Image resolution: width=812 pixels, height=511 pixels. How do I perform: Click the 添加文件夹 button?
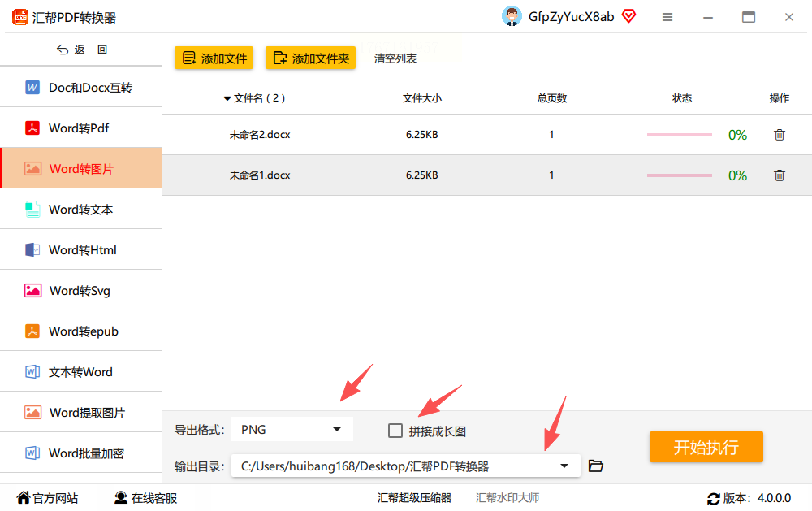tap(311, 58)
